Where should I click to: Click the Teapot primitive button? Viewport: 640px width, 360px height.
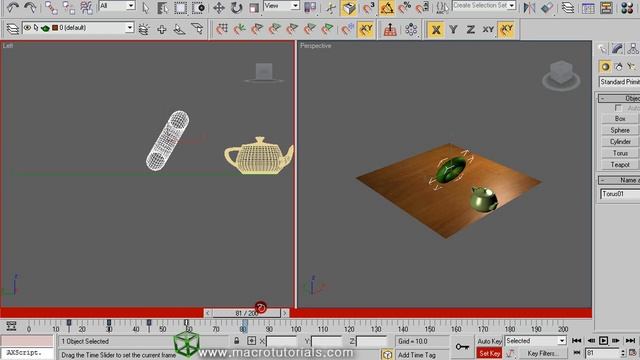[620, 164]
